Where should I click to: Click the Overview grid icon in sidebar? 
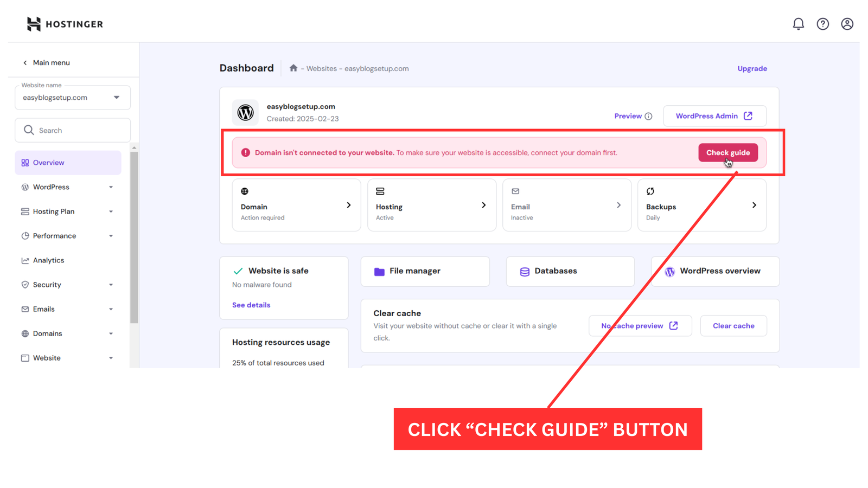25,163
